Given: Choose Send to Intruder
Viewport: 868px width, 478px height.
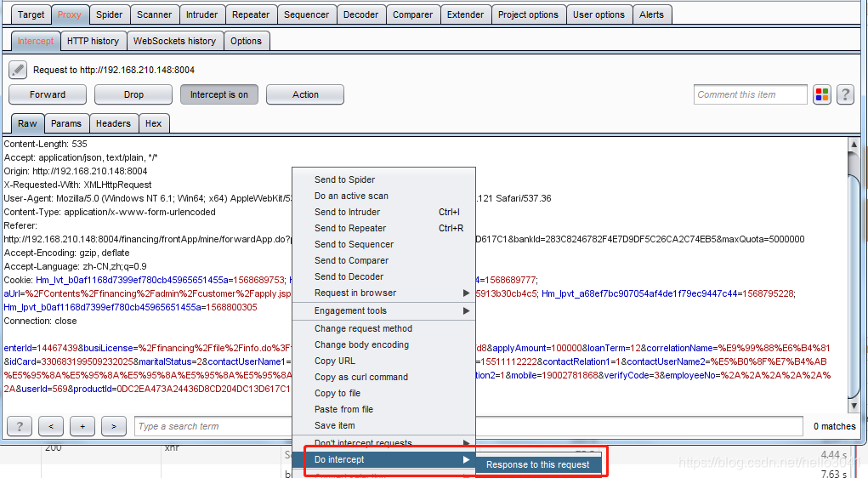Looking at the screenshot, I should [383, 212].
